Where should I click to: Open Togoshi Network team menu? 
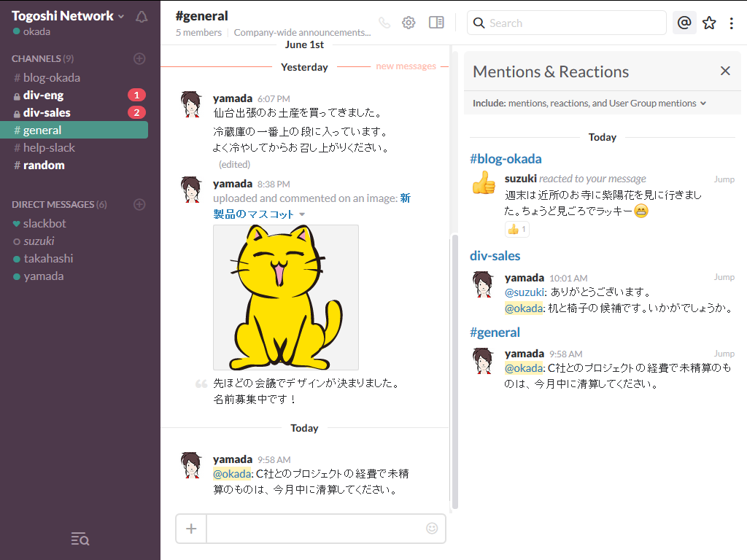(x=68, y=16)
